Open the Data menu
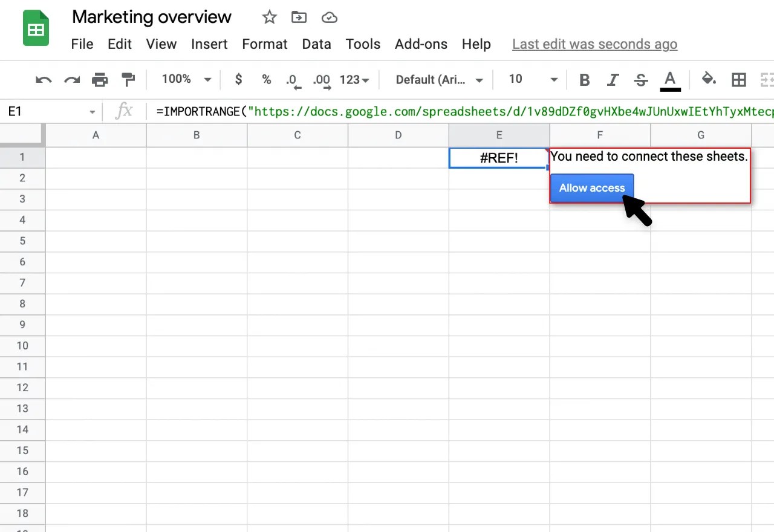Image resolution: width=774 pixels, height=532 pixels. [316, 44]
